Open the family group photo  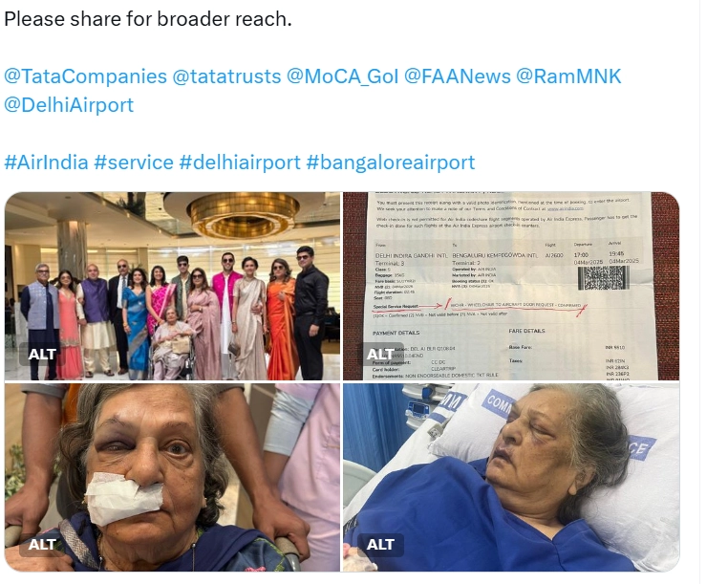point(172,286)
